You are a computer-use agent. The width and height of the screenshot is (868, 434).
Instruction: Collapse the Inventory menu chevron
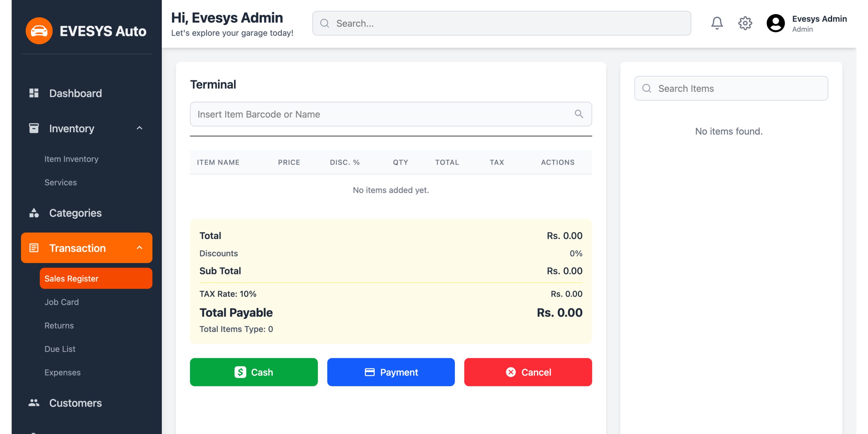tap(139, 128)
